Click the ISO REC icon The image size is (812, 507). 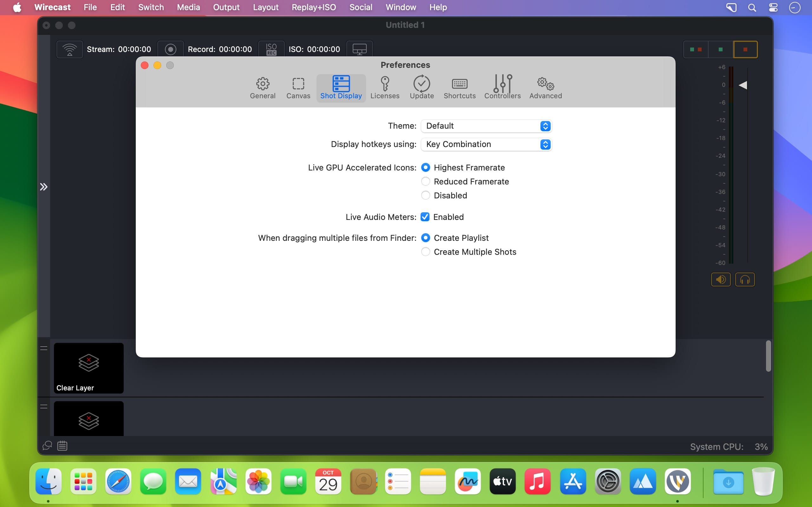[271, 50]
